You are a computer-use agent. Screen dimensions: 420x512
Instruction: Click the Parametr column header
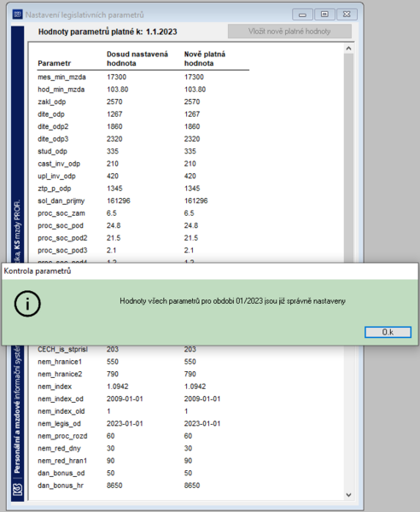tap(55, 63)
